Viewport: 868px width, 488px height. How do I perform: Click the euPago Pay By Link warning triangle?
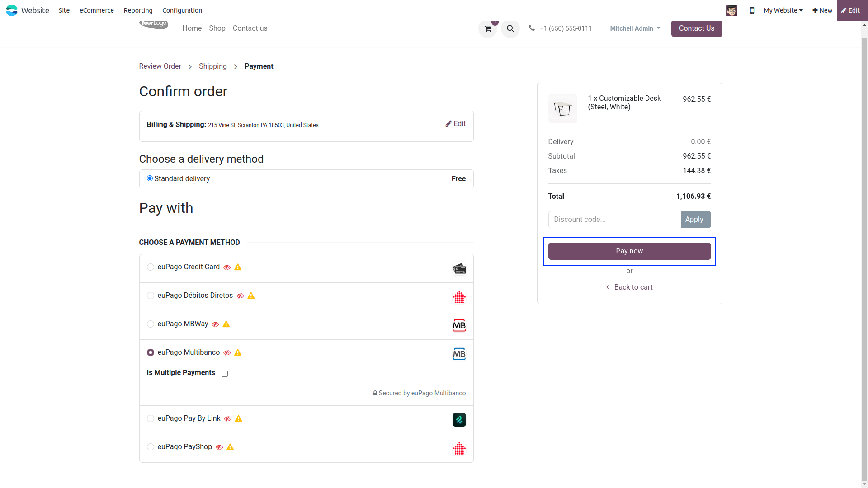pos(239,418)
